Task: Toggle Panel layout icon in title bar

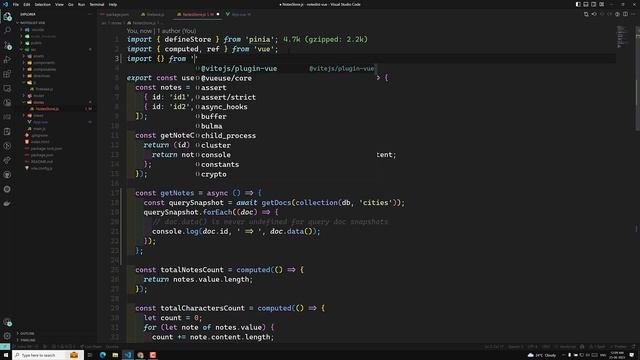Action: coord(586,4)
